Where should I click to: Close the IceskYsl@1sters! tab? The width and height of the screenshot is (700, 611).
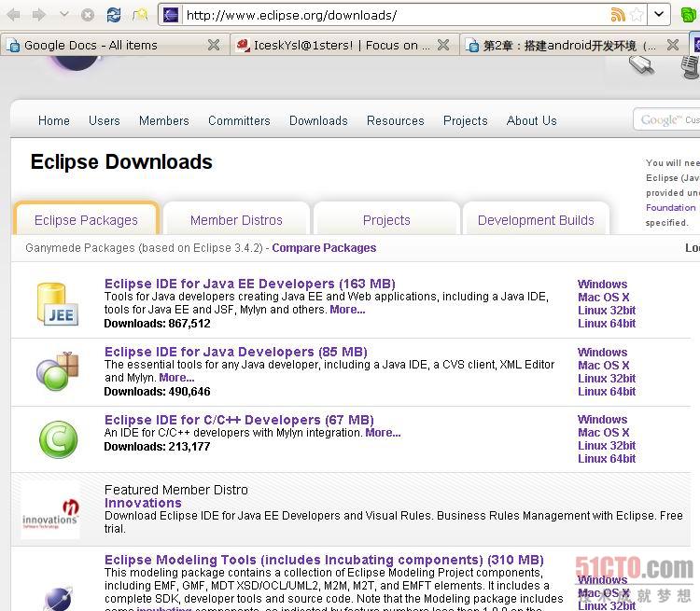click(443, 45)
